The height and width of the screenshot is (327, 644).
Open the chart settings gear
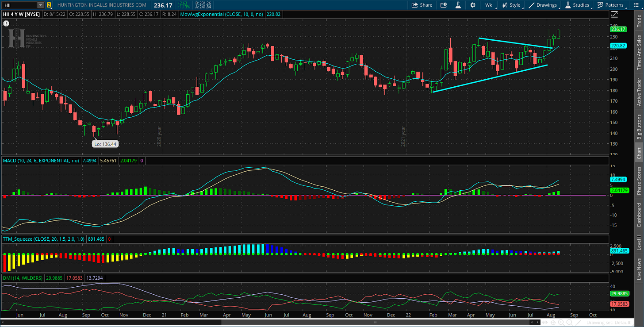473,5
